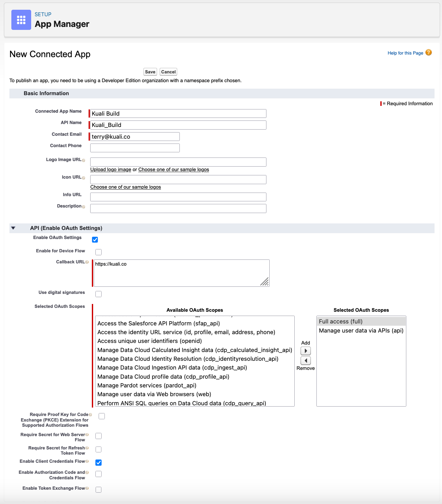Click the Cancel button

[168, 71]
